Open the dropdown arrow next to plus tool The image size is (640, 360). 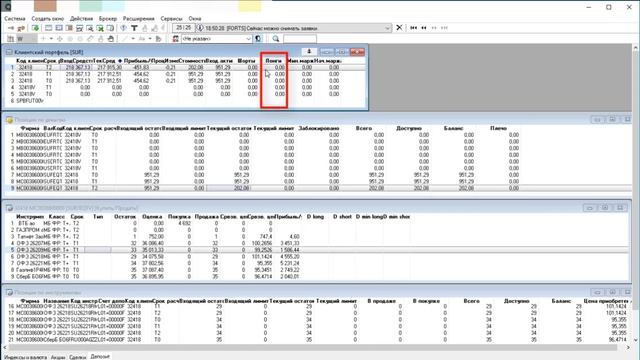tap(51, 39)
